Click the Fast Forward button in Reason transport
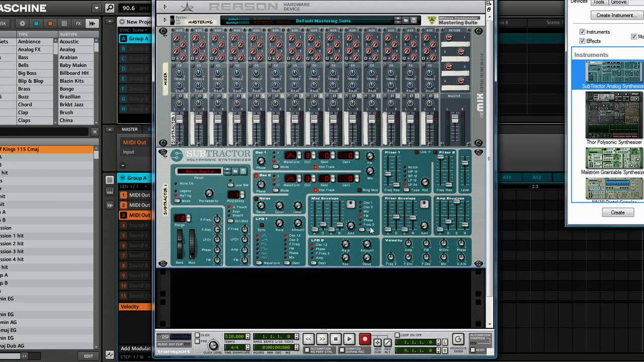Screen dimensions: 644x362 tap(322, 339)
